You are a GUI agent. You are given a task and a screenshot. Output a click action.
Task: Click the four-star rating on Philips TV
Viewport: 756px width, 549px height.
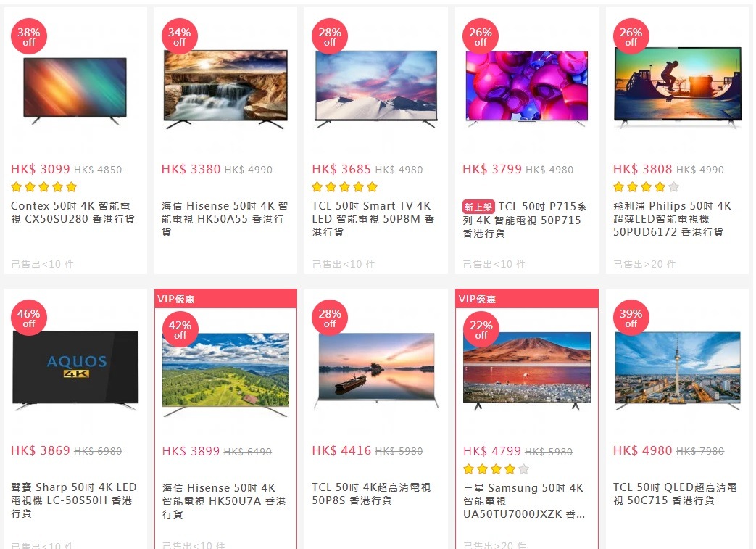click(x=646, y=187)
